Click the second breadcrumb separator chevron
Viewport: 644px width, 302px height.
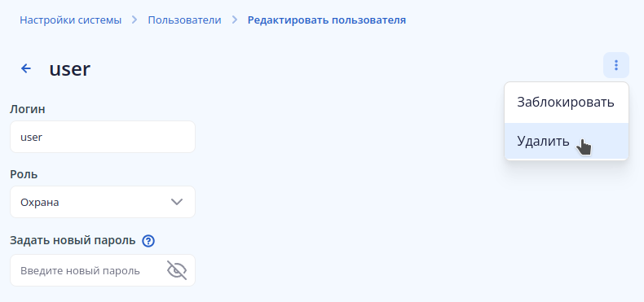[x=235, y=20]
